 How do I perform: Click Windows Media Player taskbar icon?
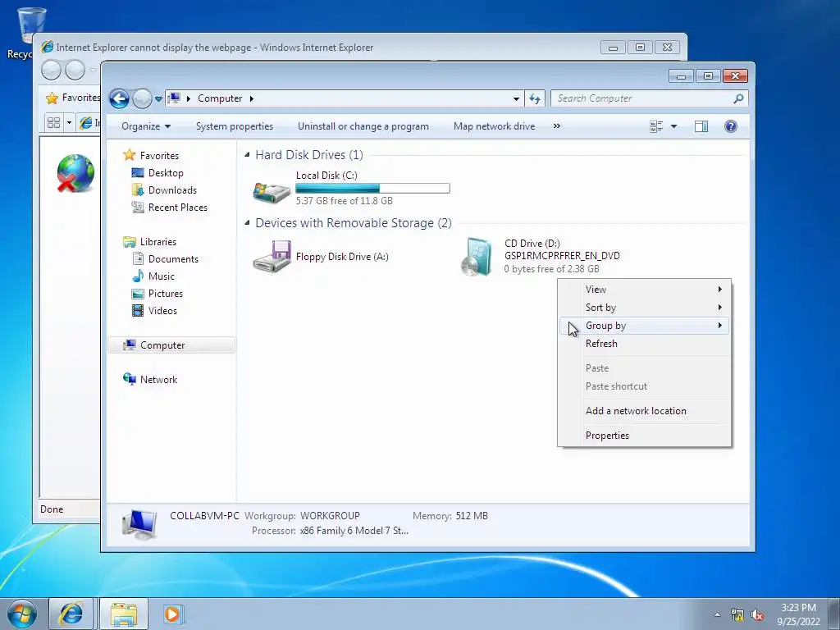[172, 614]
